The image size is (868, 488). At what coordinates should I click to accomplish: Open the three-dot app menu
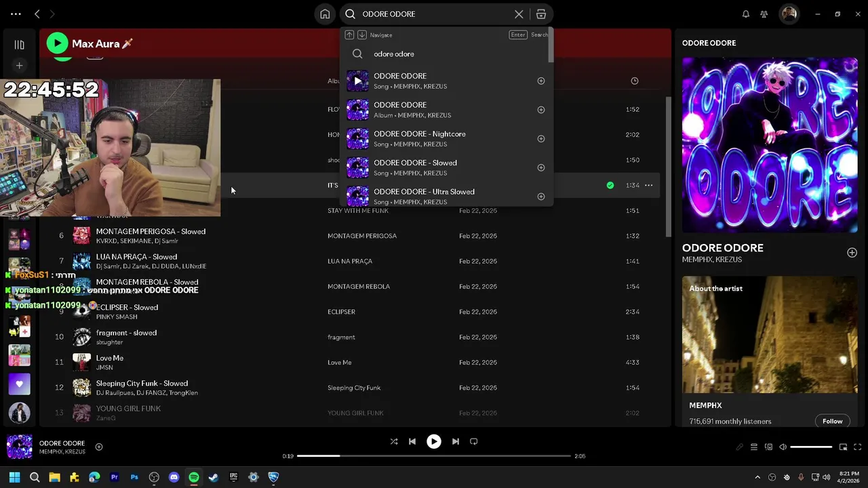(x=16, y=14)
